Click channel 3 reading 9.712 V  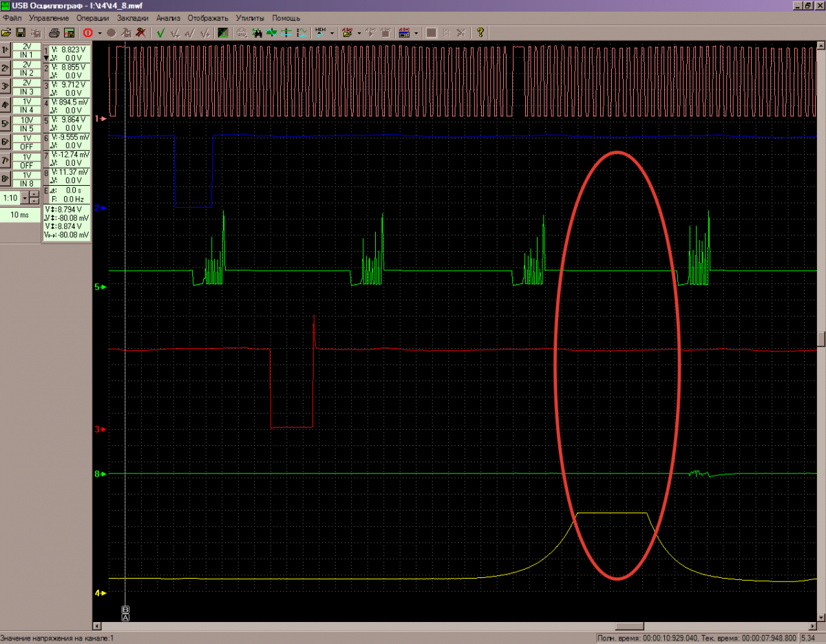coord(70,85)
